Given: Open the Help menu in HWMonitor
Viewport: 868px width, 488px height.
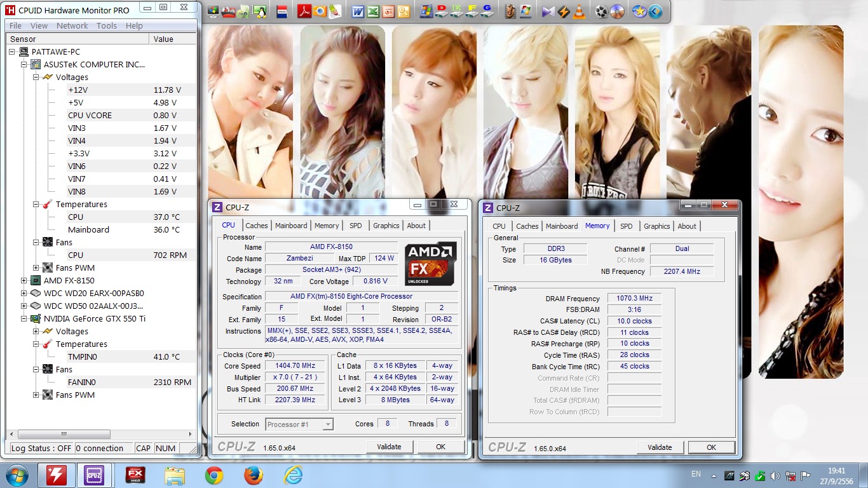Looking at the screenshot, I should click(x=134, y=25).
